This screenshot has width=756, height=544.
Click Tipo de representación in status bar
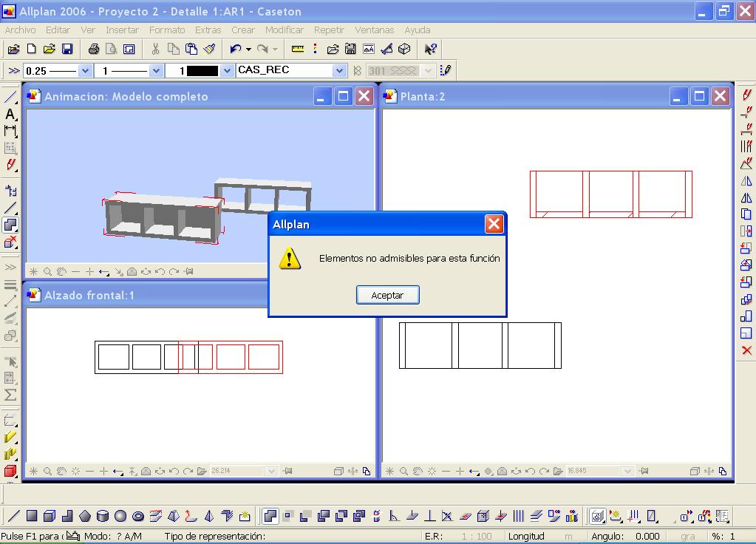[x=214, y=537]
